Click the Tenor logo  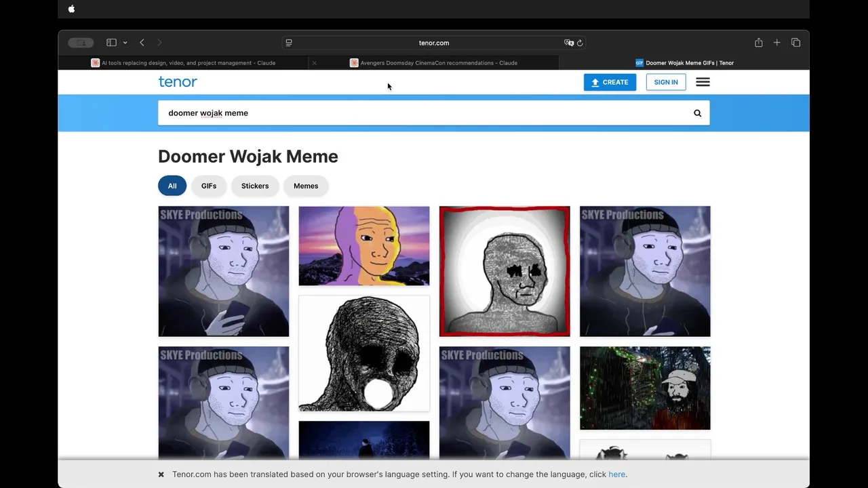(178, 82)
